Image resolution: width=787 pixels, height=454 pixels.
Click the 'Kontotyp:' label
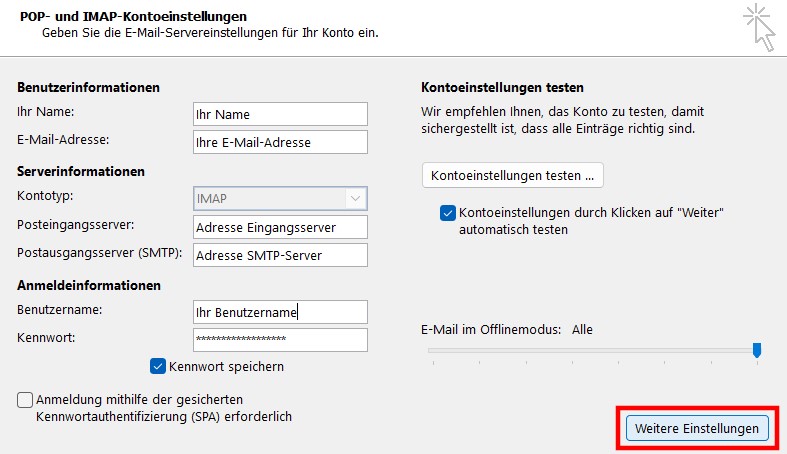click(45, 196)
